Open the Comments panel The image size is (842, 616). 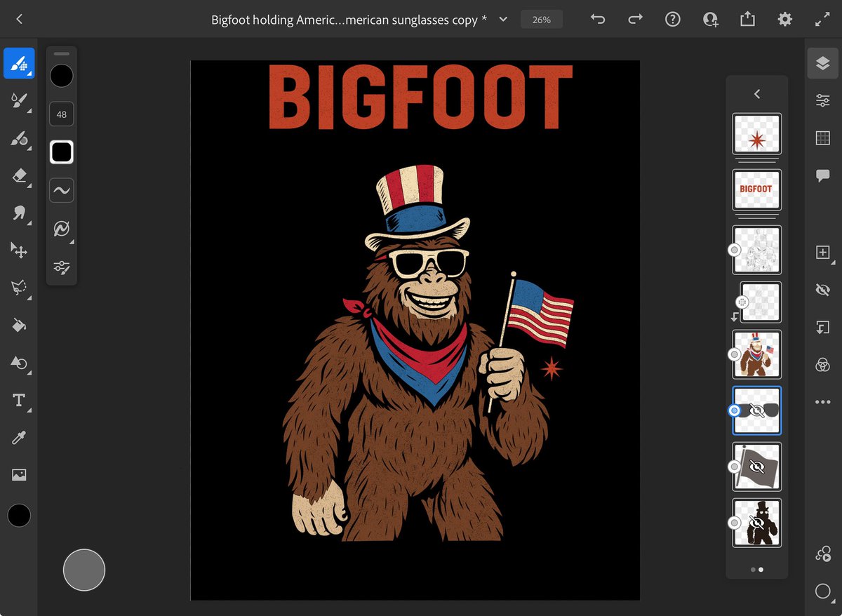(823, 175)
